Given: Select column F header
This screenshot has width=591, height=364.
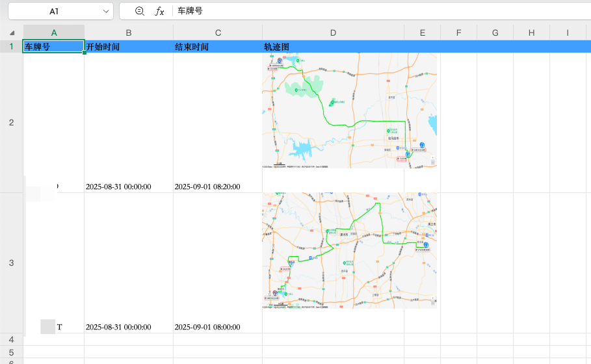Looking at the screenshot, I should tap(459, 32).
